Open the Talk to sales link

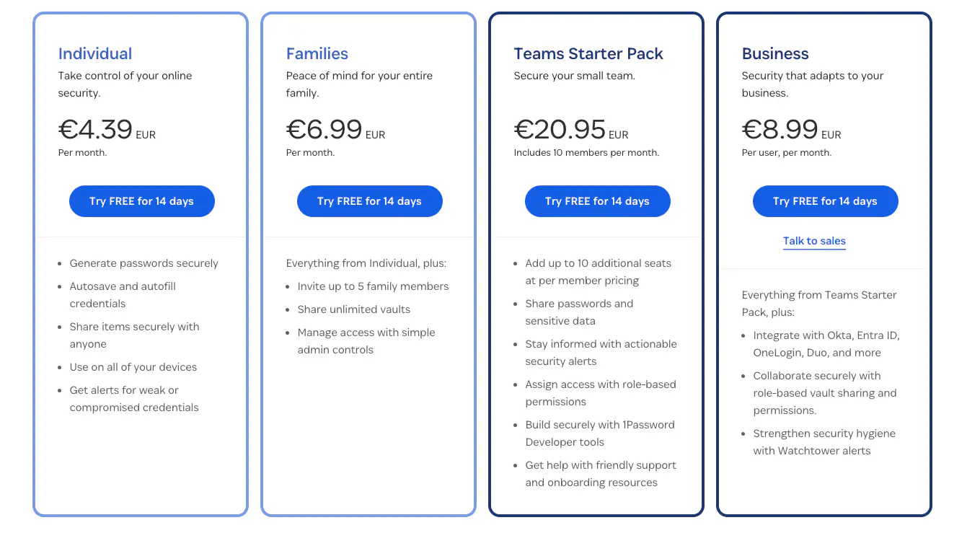point(814,240)
